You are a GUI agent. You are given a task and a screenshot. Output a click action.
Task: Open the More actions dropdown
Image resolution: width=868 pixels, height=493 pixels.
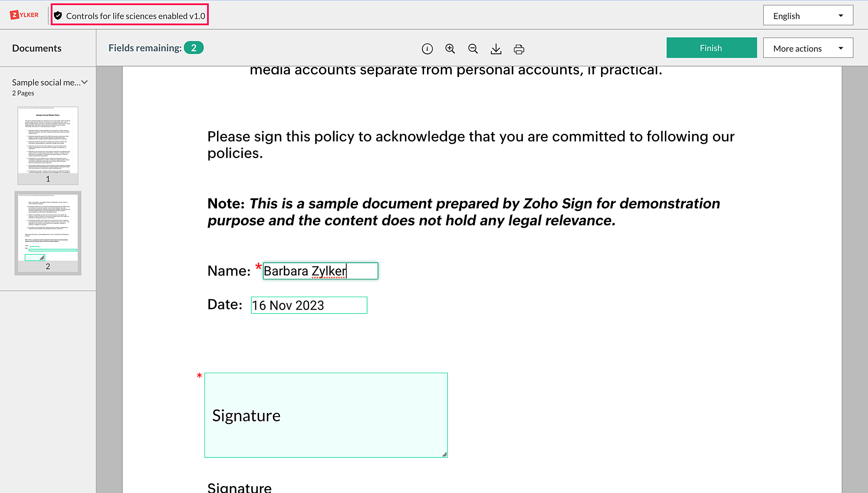tap(808, 48)
